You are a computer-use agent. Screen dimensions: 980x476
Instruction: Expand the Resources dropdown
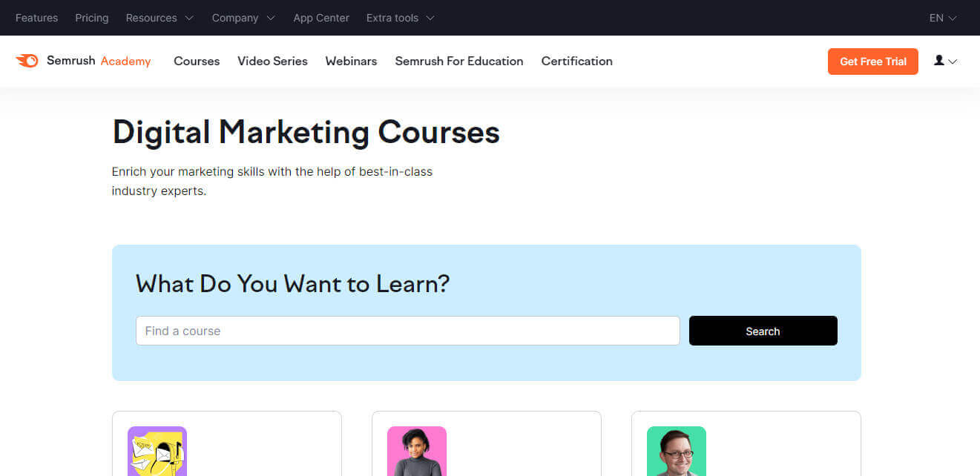click(160, 18)
